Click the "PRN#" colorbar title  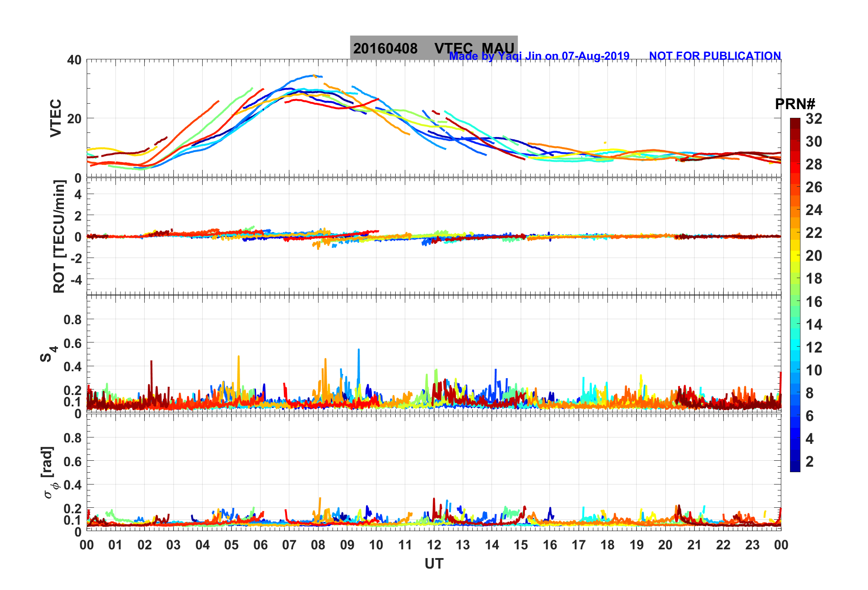click(795, 104)
